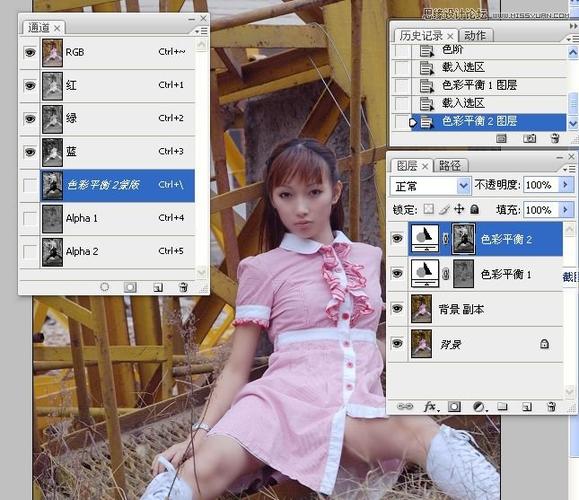Create new document from current state icon
Screen dimensions: 579x500
501,138
